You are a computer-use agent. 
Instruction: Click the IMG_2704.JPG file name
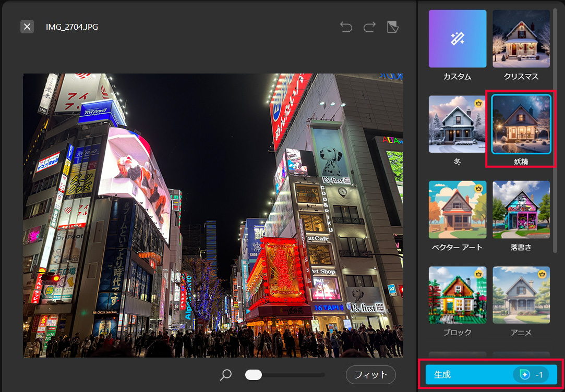pos(71,27)
